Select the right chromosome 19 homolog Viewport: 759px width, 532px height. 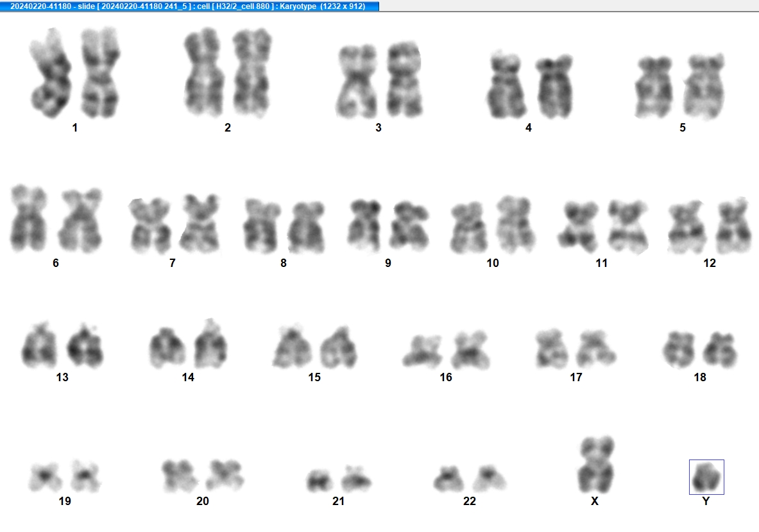[86, 476]
